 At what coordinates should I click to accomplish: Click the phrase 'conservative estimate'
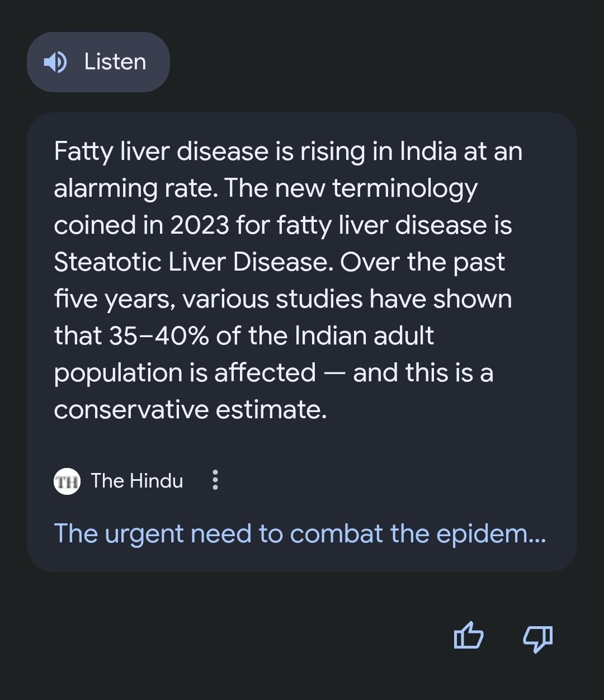click(190, 409)
